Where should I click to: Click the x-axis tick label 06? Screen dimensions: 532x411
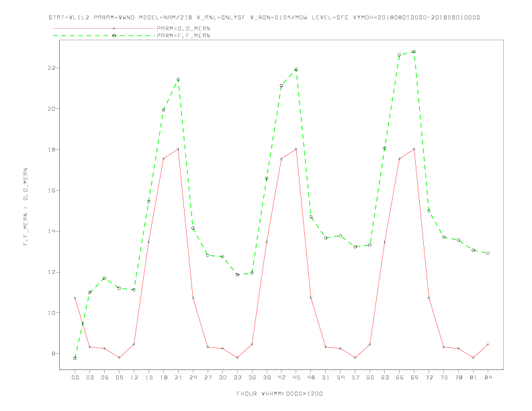(105, 377)
